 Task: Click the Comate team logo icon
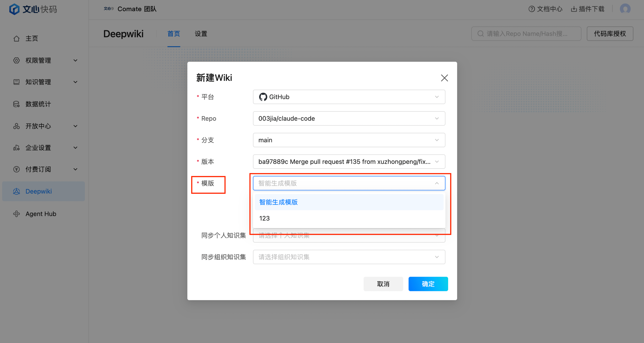pyautogui.click(x=109, y=9)
